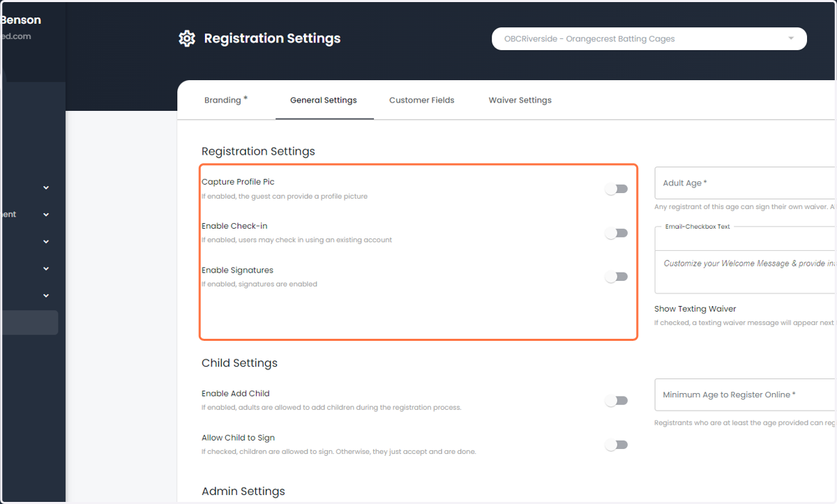
Task: Click the Registration Settings gear icon
Action: (187, 38)
